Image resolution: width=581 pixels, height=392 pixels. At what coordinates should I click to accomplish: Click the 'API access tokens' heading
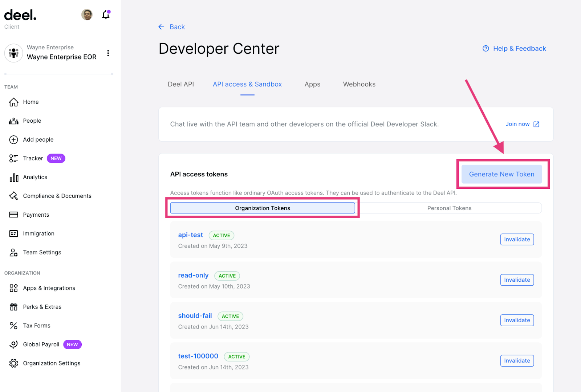(x=199, y=174)
